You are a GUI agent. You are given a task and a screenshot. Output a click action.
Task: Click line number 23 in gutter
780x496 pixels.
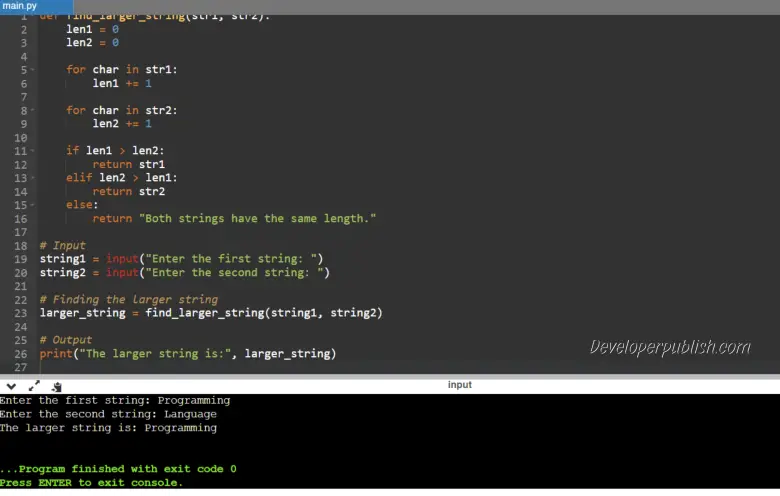tap(21, 313)
